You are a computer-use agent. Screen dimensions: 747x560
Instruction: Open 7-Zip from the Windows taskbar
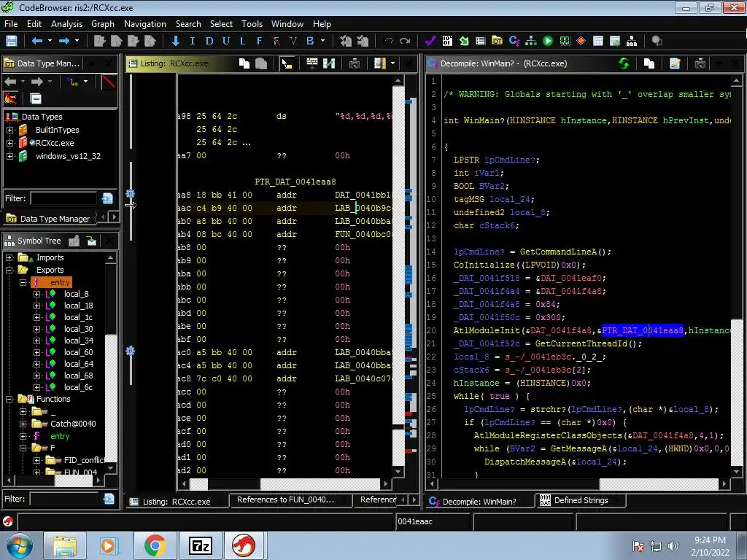201,545
